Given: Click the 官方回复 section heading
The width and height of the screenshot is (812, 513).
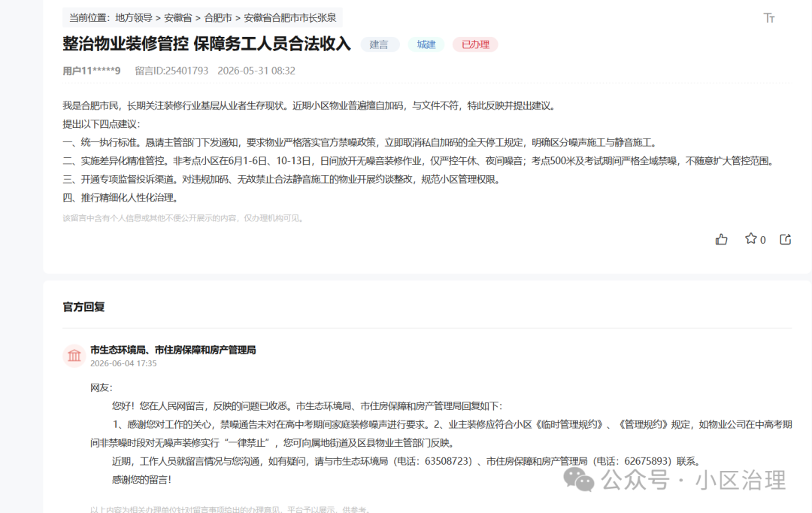Looking at the screenshot, I should [84, 308].
